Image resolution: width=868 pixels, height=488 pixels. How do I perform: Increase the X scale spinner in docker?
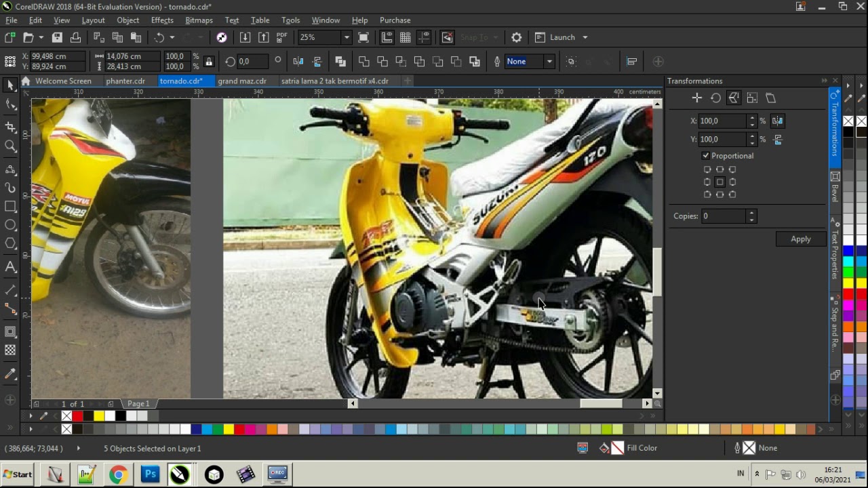coord(751,117)
